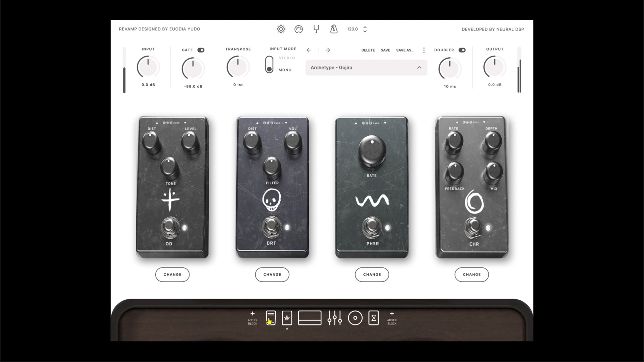Select the cabinet speaker section icon

click(355, 318)
